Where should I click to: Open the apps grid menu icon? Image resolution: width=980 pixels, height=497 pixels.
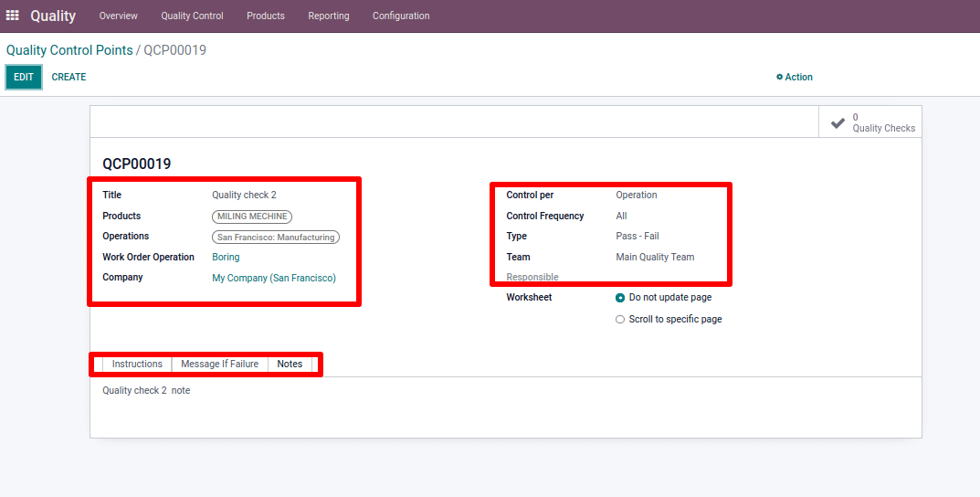[13, 16]
